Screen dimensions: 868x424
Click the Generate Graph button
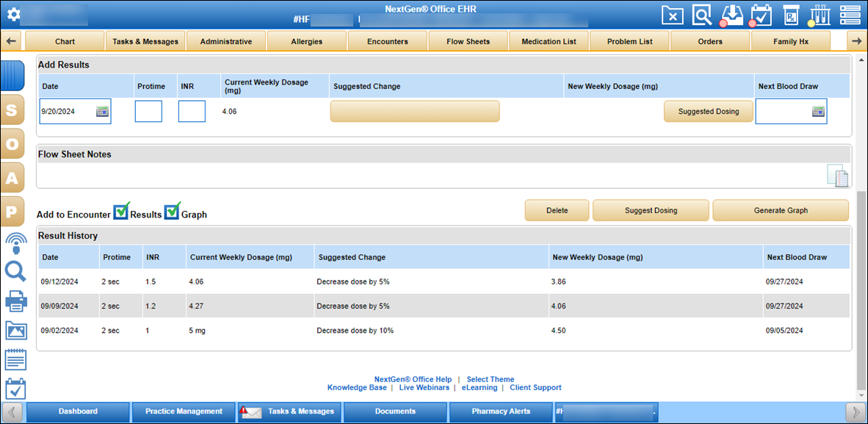780,210
